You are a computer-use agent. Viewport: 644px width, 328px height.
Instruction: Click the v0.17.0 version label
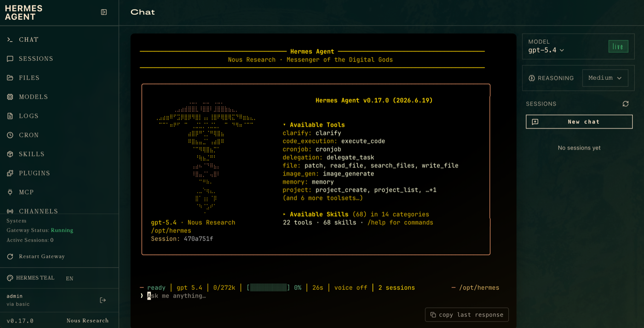click(x=20, y=321)
